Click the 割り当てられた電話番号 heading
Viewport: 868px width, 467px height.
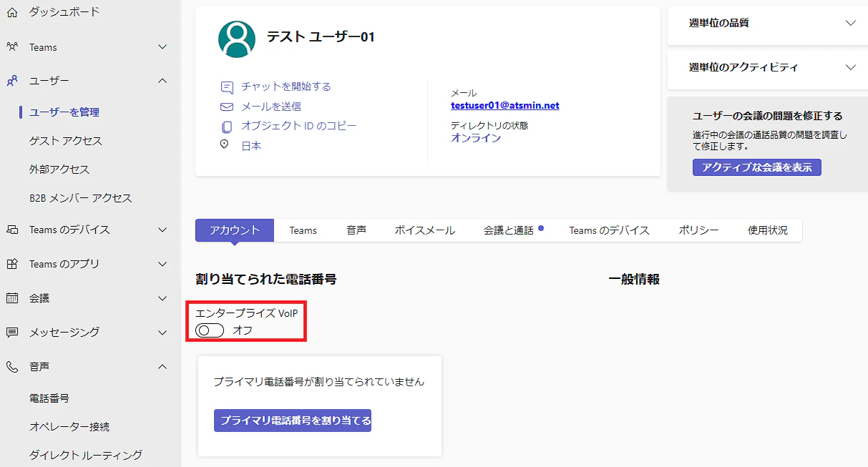266,280
